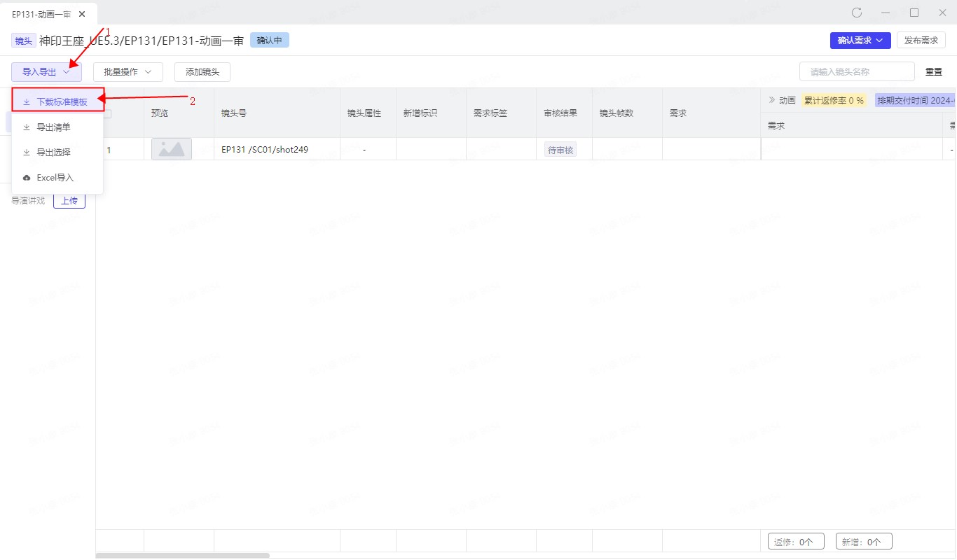This screenshot has width=957, height=560.
Task: Click the download icon beside 下载标准模板
Action: point(27,101)
